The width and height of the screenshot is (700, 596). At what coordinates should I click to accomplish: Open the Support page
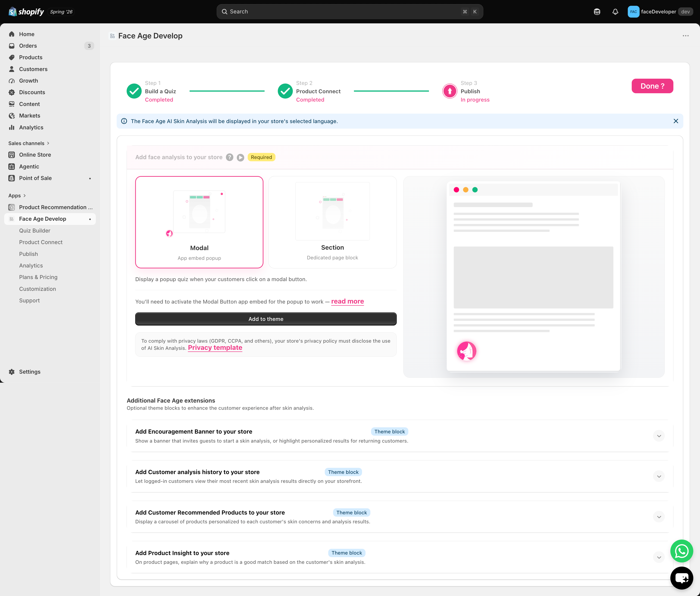pyautogui.click(x=29, y=301)
